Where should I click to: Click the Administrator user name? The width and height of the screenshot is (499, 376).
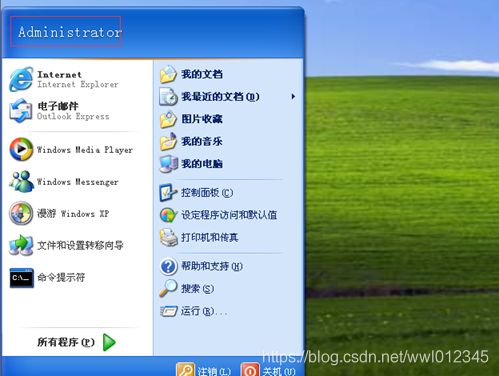click(70, 32)
